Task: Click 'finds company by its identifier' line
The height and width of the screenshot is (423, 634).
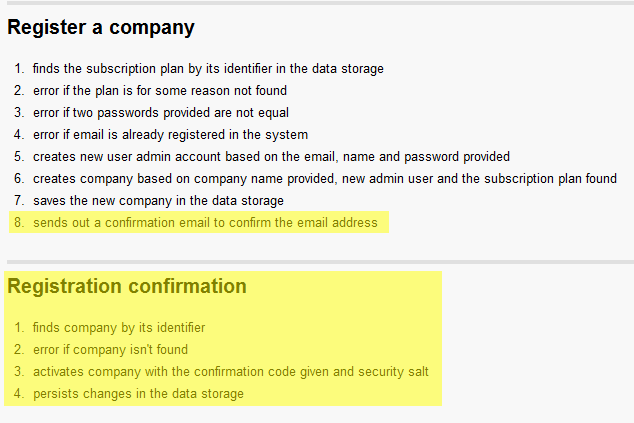Action: point(118,328)
